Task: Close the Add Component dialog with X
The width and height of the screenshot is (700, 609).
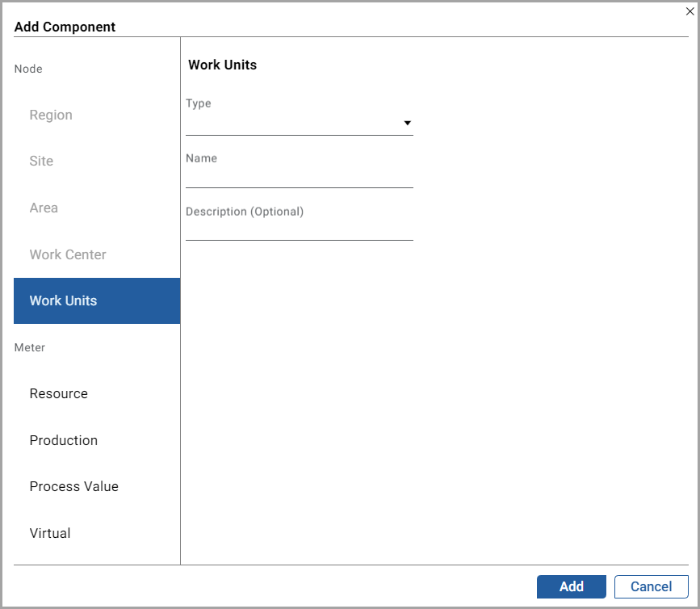Action: point(690,11)
